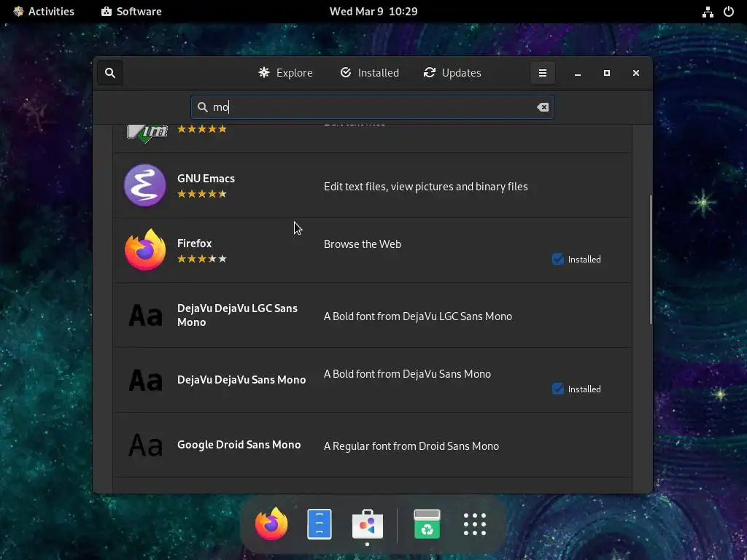Click the Google Droid Sans Mono font icon
The image size is (747, 560).
(x=145, y=445)
